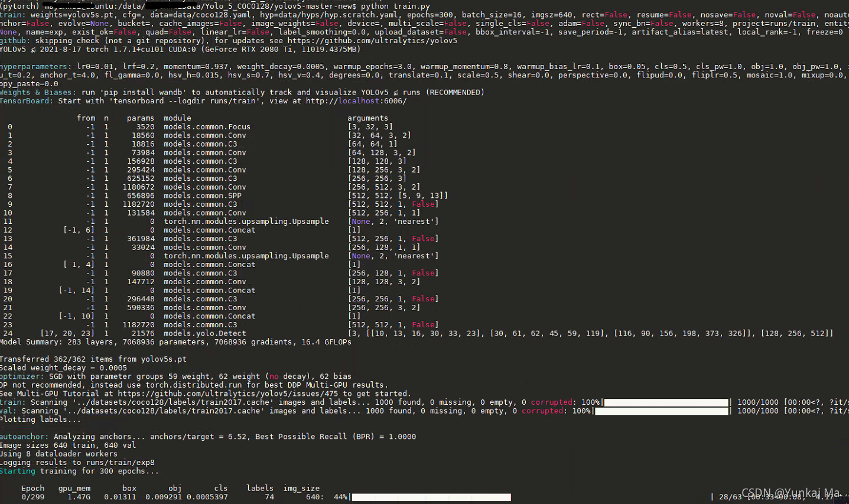Viewport: 849px width, 504px height.
Task: Click the 'cls' loss column header
Action: coord(221,488)
